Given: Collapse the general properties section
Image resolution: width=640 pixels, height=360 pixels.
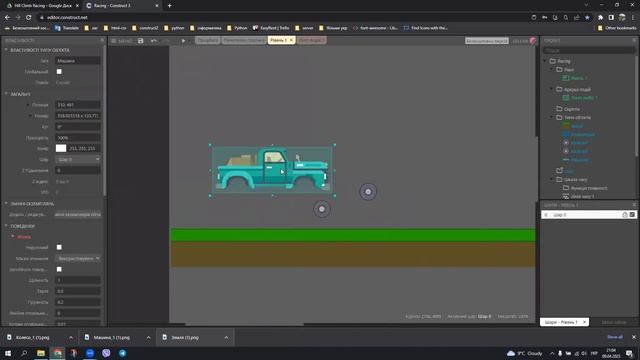Looking at the screenshot, I should [x=6, y=94].
